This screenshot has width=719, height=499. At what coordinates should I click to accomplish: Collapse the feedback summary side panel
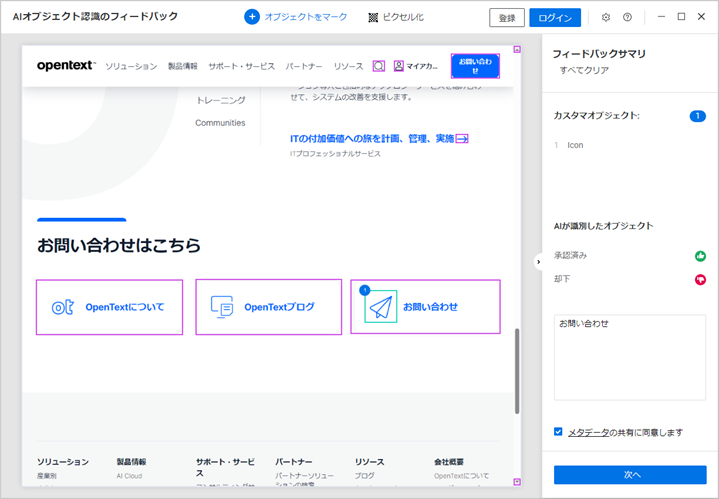pyautogui.click(x=538, y=262)
